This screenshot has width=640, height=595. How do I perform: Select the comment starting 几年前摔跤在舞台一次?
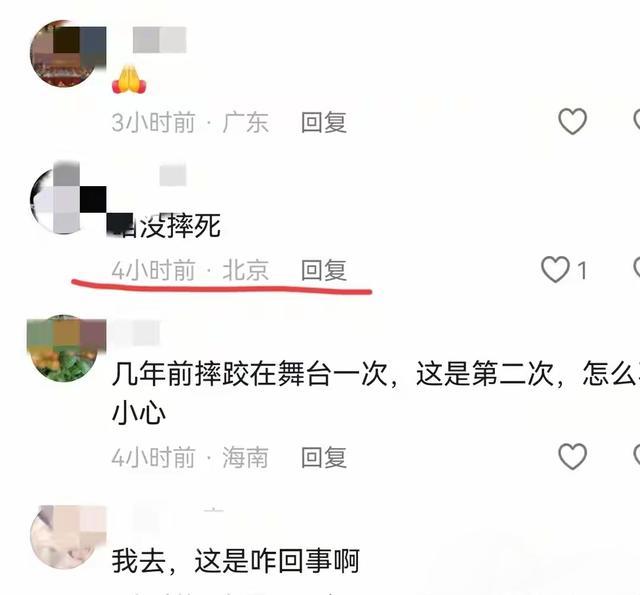coord(376,394)
